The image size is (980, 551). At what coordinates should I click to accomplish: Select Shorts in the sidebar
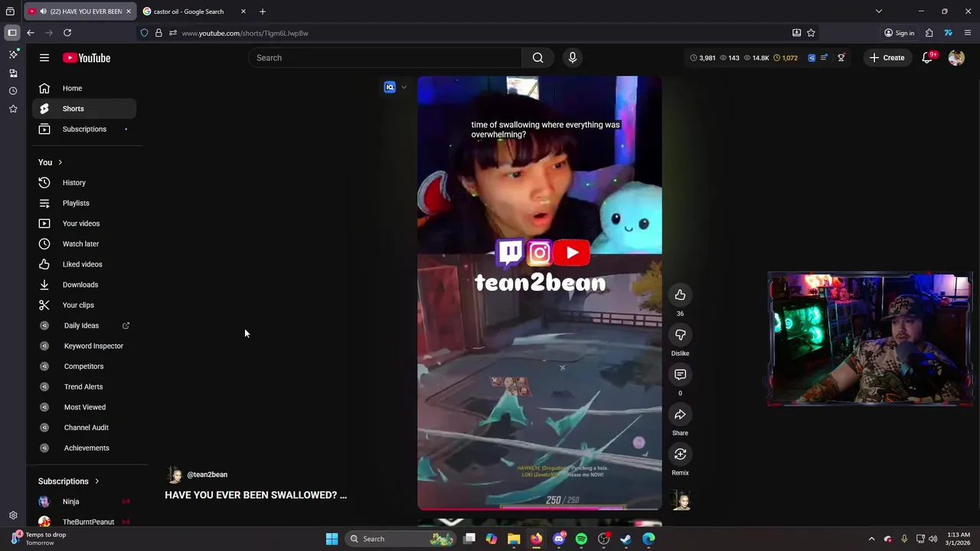click(84, 109)
